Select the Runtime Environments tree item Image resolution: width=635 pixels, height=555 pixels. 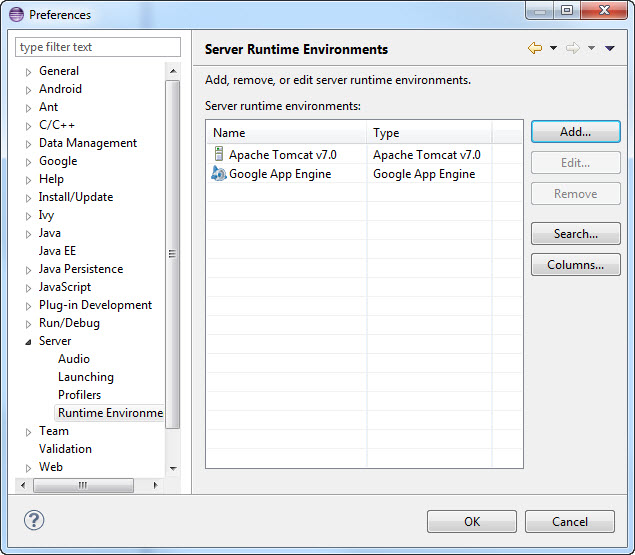point(110,413)
